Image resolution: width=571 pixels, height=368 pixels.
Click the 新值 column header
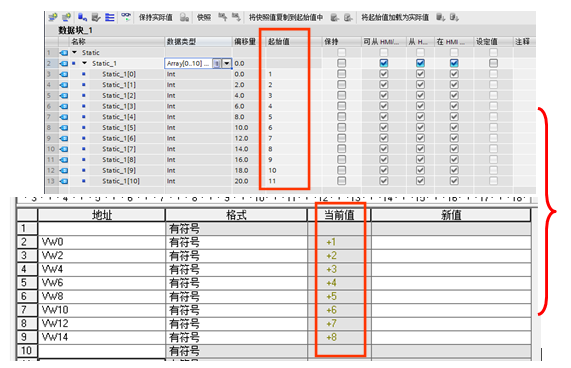tap(451, 215)
